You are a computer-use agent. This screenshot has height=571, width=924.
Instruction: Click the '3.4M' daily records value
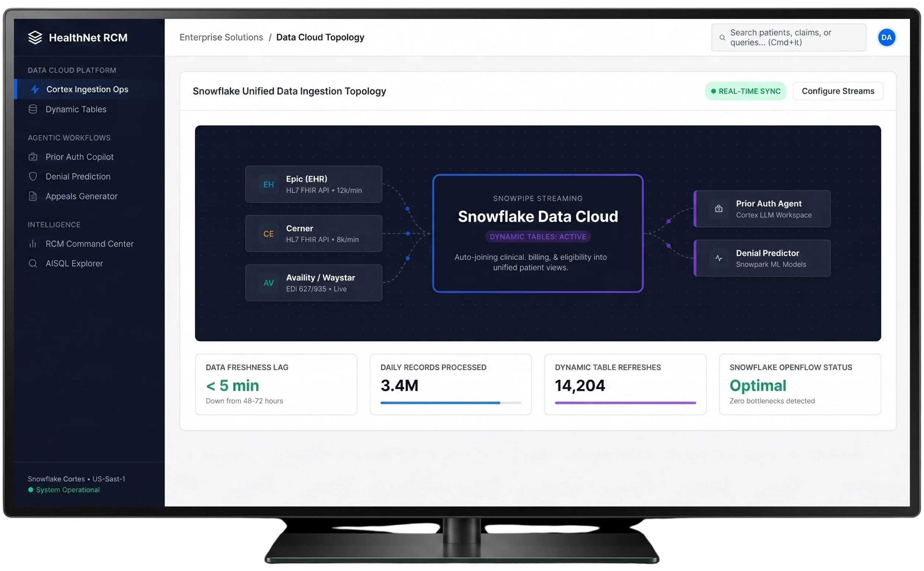point(399,386)
